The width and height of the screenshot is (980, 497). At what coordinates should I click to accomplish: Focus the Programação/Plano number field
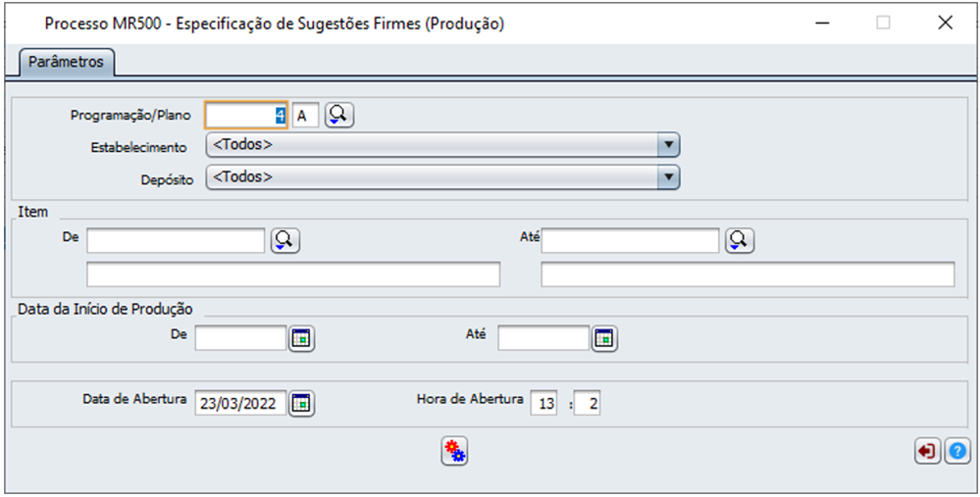point(246,116)
